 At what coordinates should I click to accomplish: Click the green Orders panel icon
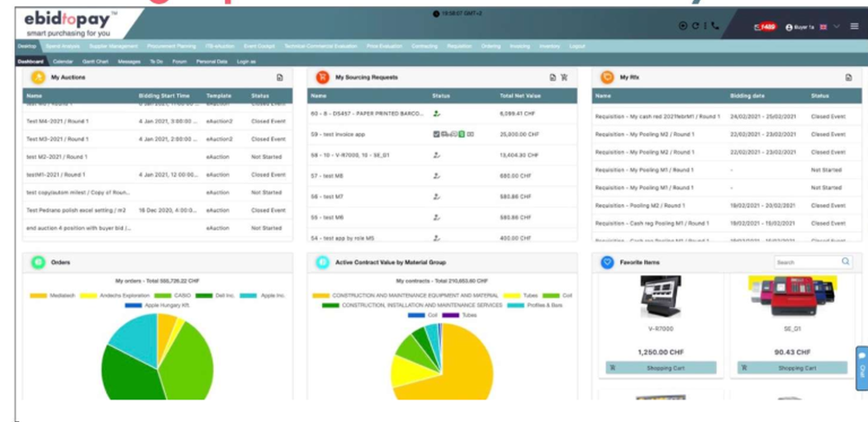click(x=38, y=262)
